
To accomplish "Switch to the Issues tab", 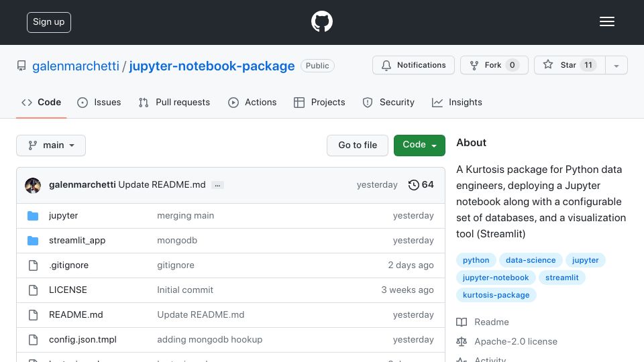I will click(x=99, y=102).
